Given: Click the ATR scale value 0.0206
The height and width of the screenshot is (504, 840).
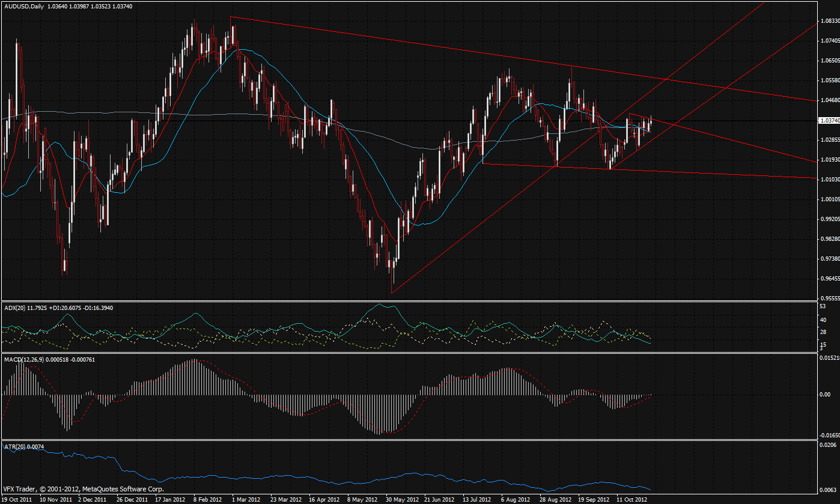Looking at the screenshot, I should 827,445.
